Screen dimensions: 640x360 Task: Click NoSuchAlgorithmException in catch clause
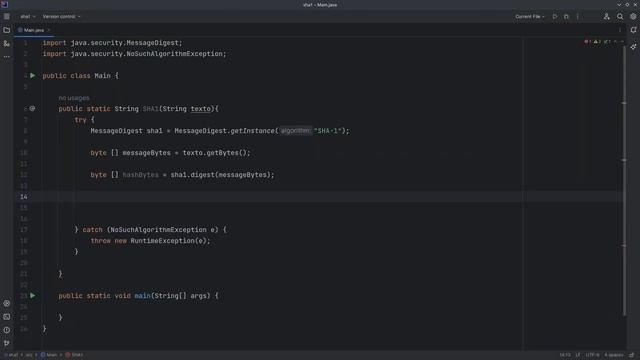pyautogui.click(x=158, y=230)
